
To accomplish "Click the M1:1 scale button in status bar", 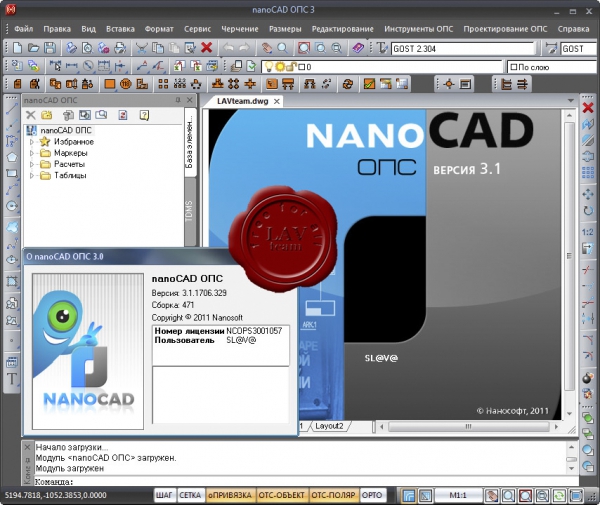I will tap(458, 495).
